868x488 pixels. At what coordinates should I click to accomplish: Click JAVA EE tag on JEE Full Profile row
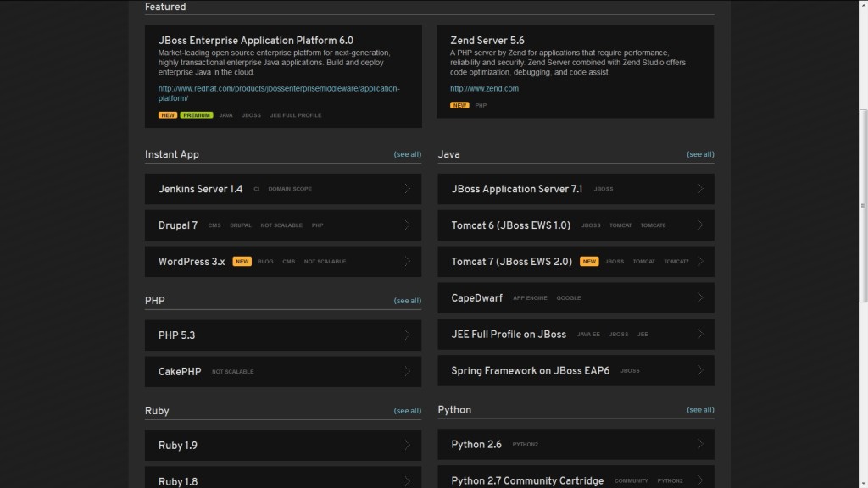(588, 334)
